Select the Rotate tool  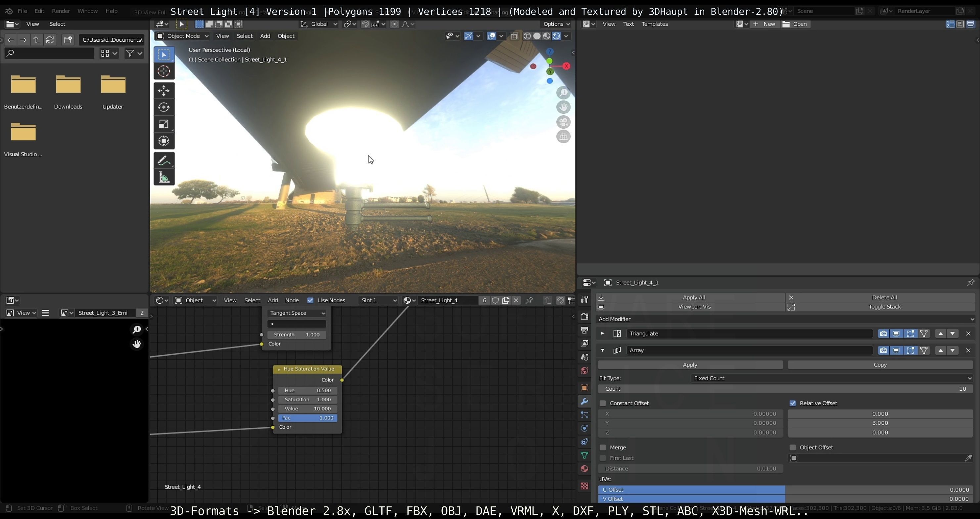(x=164, y=108)
